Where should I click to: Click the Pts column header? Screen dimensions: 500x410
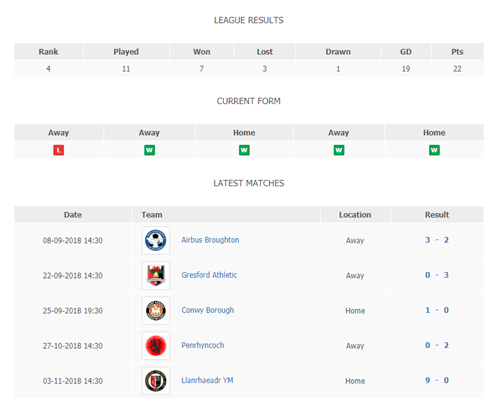point(457,52)
